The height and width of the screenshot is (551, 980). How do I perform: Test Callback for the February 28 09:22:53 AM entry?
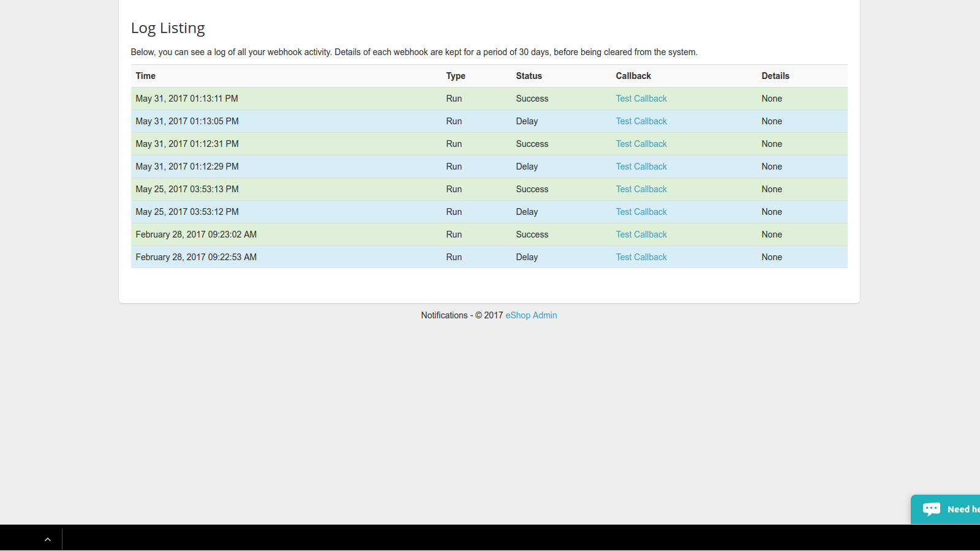click(641, 257)
